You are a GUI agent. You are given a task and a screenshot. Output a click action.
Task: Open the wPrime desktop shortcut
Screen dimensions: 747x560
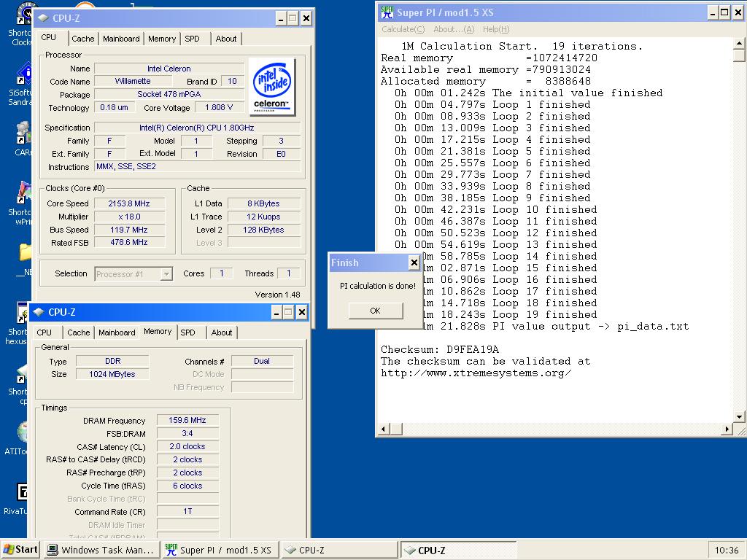pos(24,192)
